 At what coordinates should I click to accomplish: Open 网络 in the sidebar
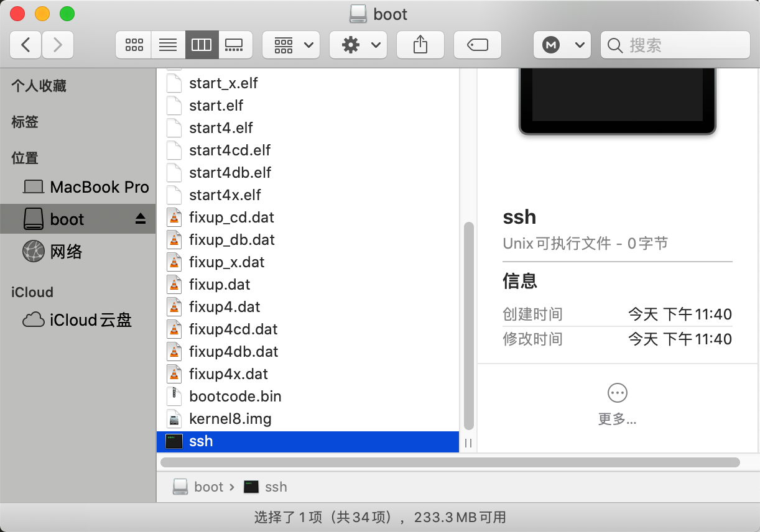pyautogui.click(x=78, y=252)
